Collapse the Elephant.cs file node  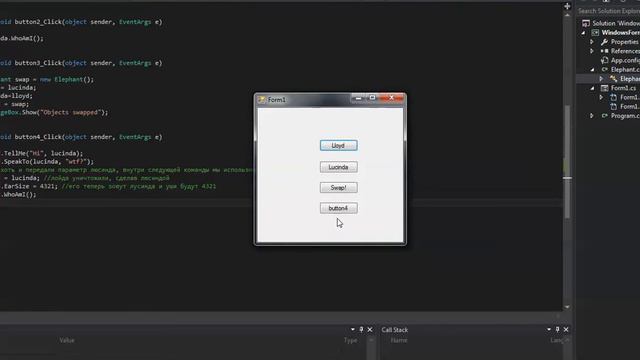592,70
